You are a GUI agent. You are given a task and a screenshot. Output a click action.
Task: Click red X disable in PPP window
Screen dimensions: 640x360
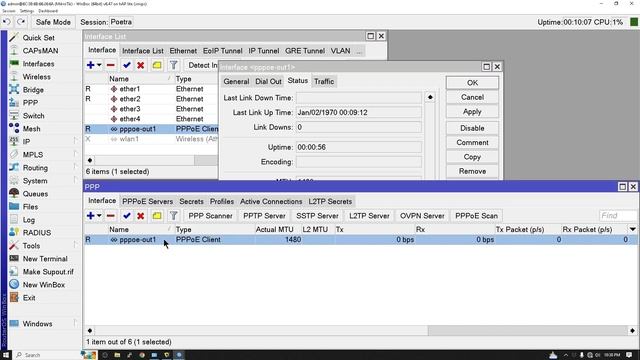pyautogui.click(x=141, y=216)
